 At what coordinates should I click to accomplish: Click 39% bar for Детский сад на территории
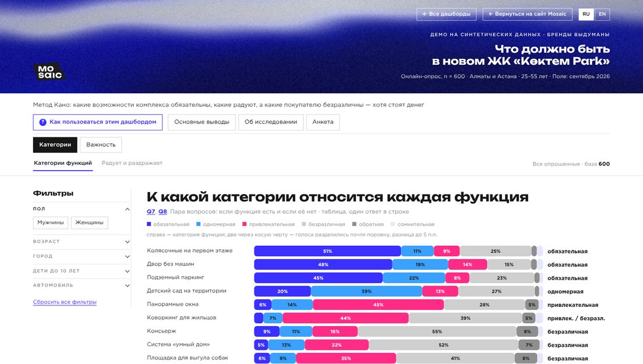[x=366, y=291]
